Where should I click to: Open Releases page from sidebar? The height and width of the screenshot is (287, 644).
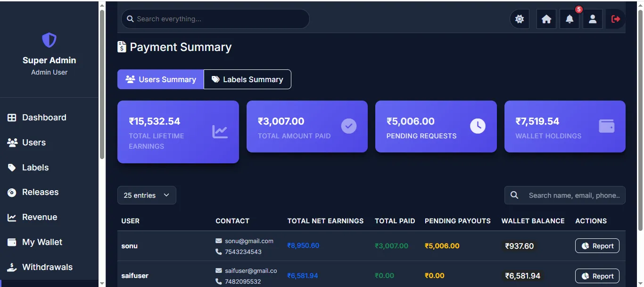49,193
